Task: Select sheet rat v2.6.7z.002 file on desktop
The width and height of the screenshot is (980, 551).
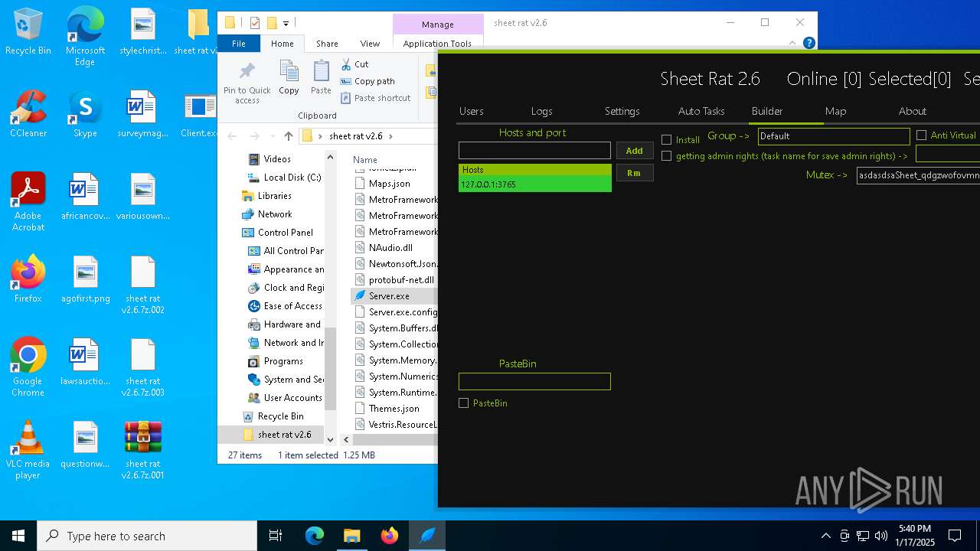Action: 143,285
